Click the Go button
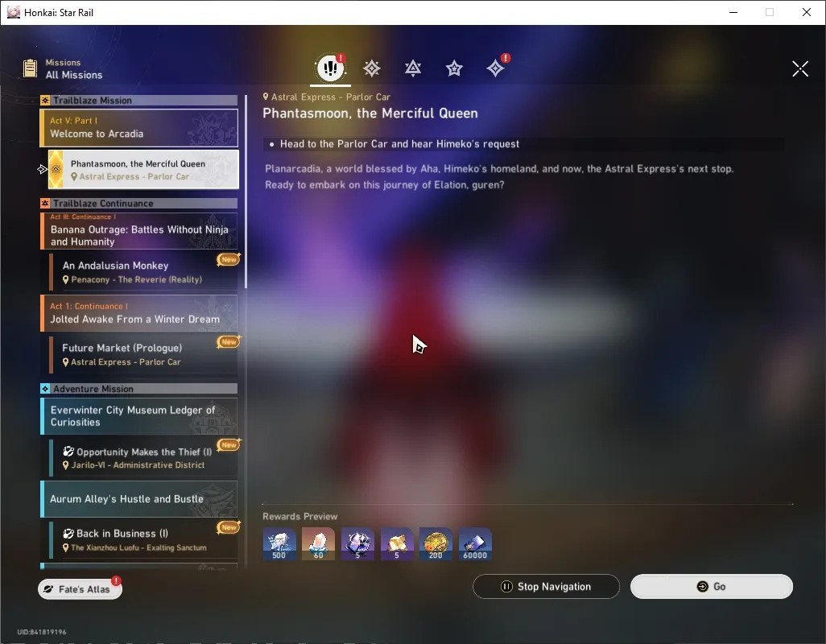The height and width of the screenshot is (644, 826). (x=712, y=587)
